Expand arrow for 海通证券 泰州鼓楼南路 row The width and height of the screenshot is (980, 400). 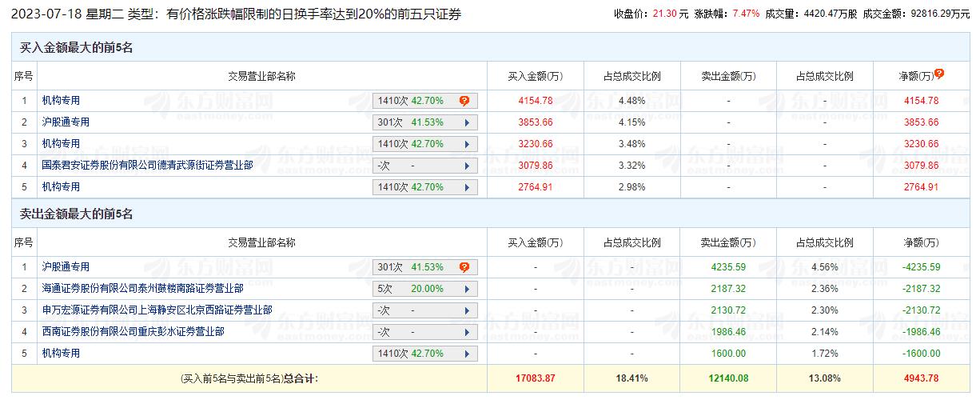464,289
